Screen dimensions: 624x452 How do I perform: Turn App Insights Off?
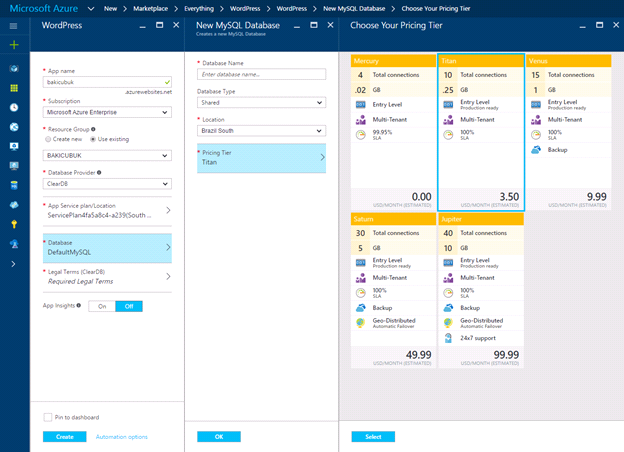pos(129,306)
